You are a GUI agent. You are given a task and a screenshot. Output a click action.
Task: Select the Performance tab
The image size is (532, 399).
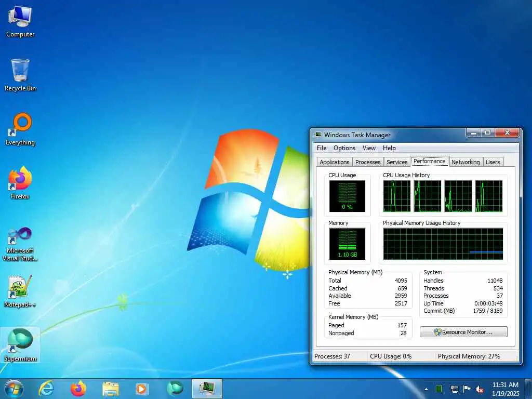(430, 161)
